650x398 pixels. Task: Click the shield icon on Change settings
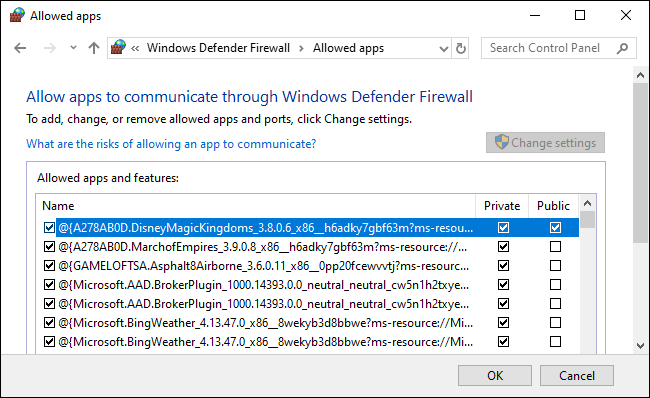502,142
